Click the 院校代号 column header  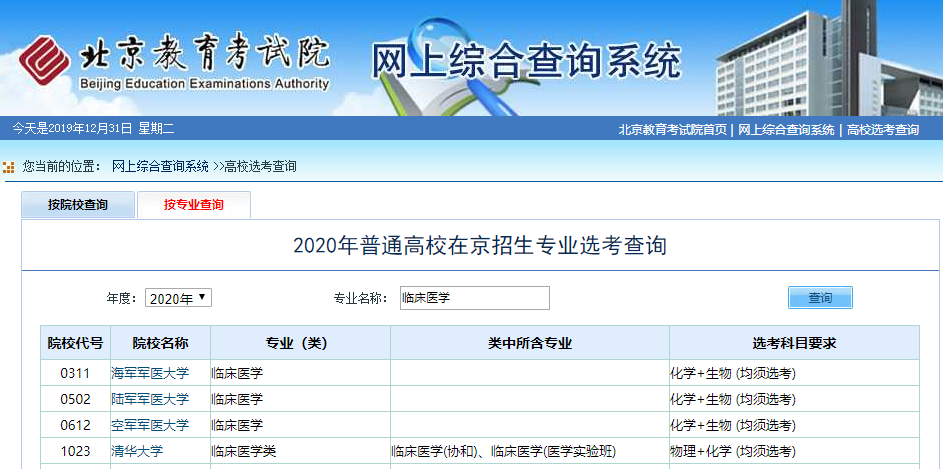75,343
